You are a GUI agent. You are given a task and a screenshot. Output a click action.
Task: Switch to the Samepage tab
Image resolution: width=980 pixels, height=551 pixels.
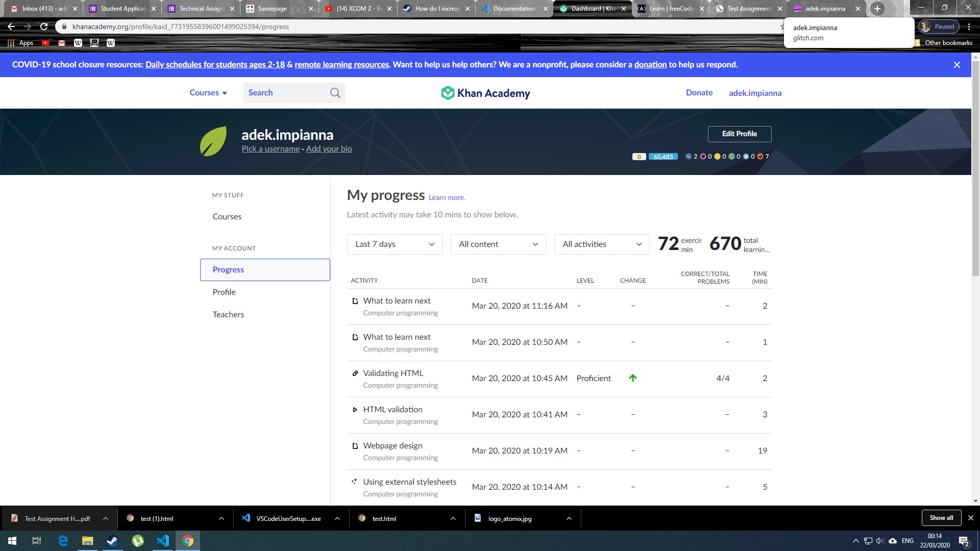click(280, 9)
